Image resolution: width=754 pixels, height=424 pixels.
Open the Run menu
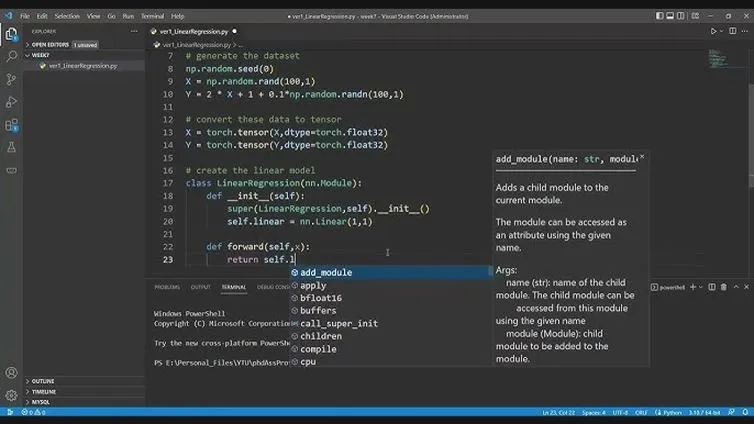(128, 16)
